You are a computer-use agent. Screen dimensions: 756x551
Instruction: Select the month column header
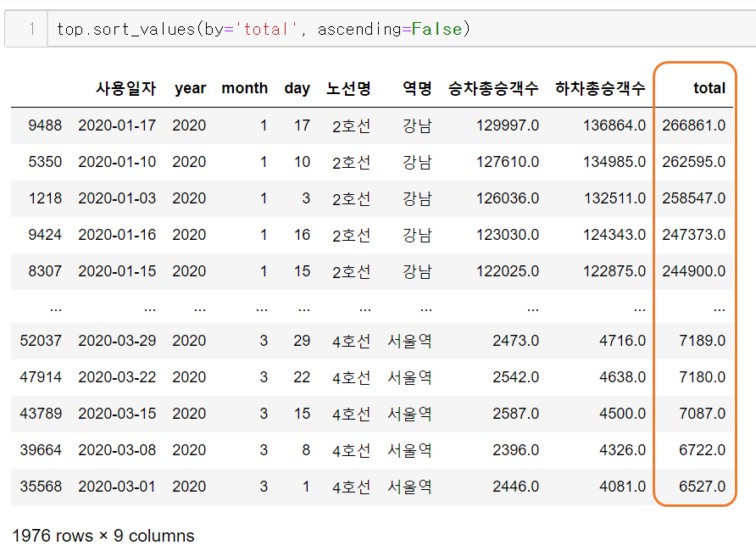tap(244, 88)
